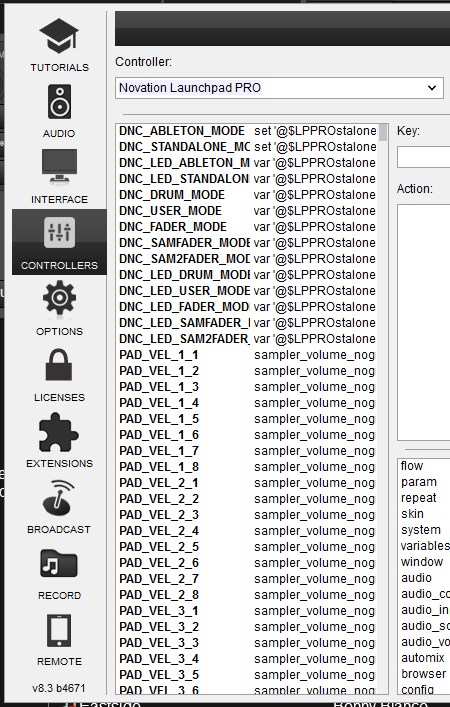Click the Key input field
This screenshot has height=707, width=450.
pos(423,157)
